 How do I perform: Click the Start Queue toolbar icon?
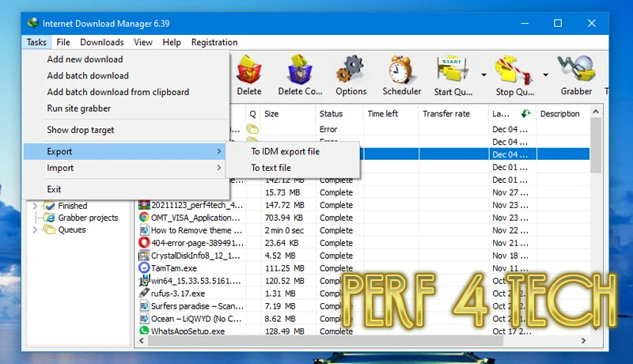453,70
